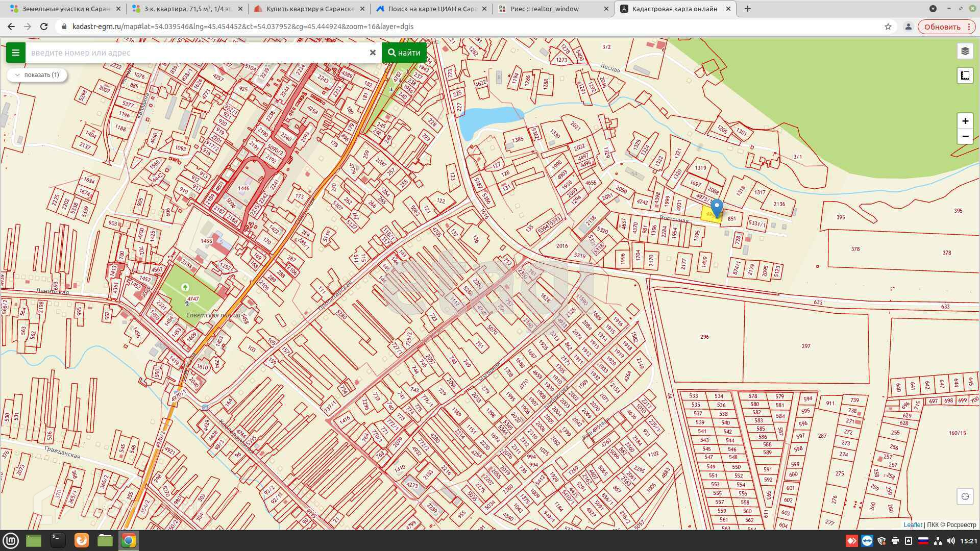The width and height of the screenshot is (980, 551).
Task: Click the measure ruler tool icon
Action: coord(965,76)
